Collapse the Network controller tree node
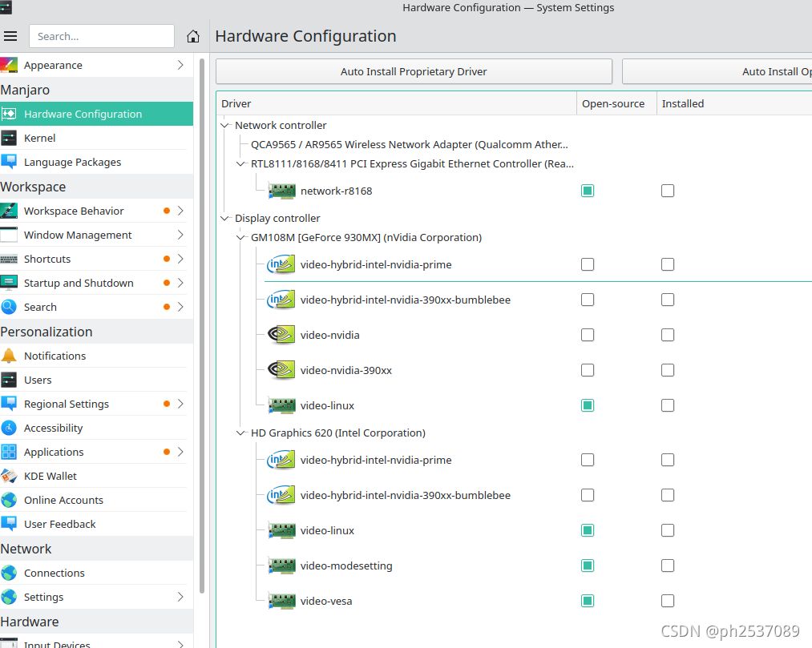This screenshot has width=812, height=648. click(x=224, y=125)
